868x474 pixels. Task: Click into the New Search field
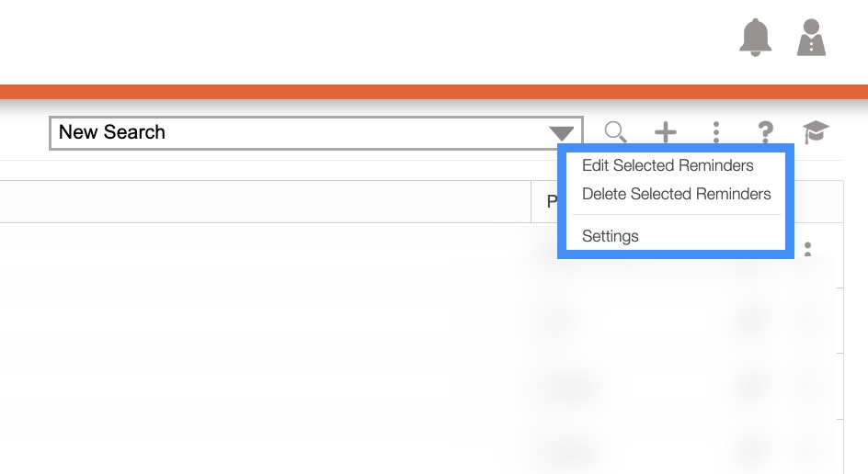coord(294,132)
